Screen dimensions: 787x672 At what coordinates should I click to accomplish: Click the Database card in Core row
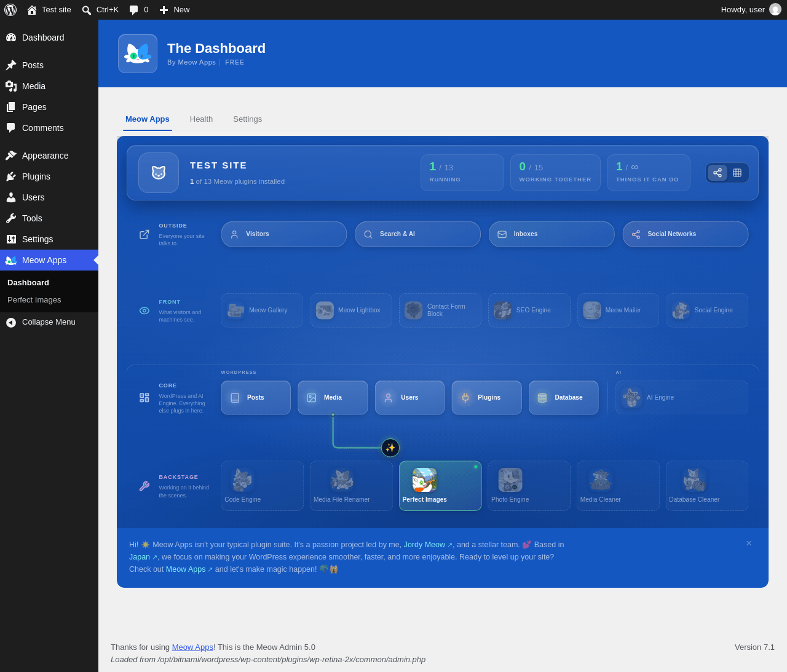coord(564,398)
